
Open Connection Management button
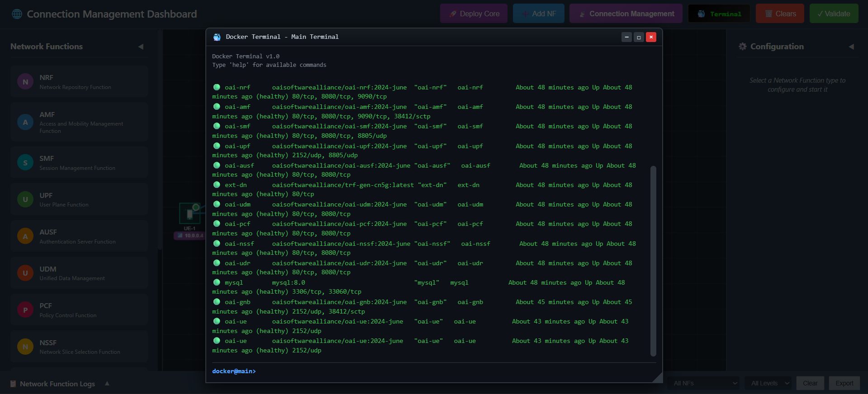pyautogui.click(x=626, y=14)
